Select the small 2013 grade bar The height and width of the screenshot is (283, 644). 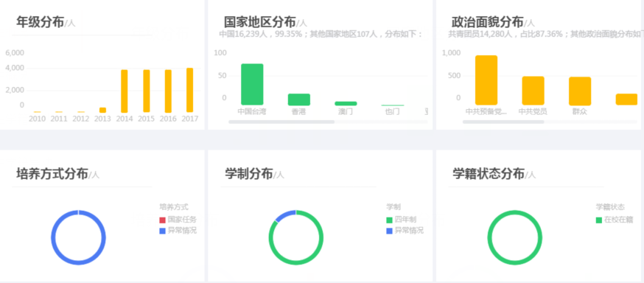(102, 110)
